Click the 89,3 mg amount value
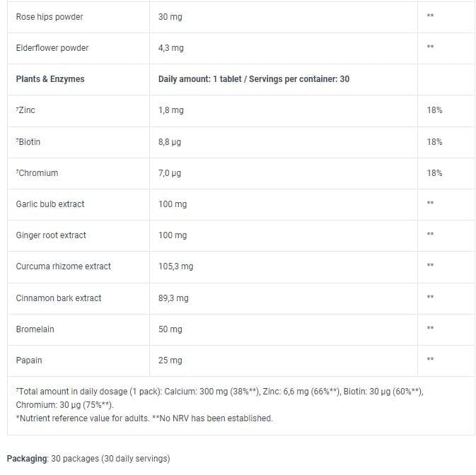The width and height of the screenshot is (476, 475). [x=173, y=298]
